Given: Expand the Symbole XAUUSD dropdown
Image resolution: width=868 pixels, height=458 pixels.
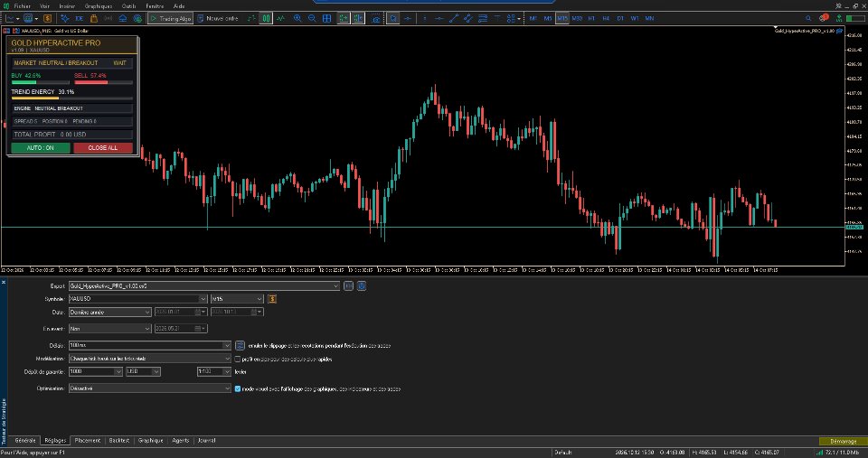Looking at the screenshot, I should coord(203,299).
